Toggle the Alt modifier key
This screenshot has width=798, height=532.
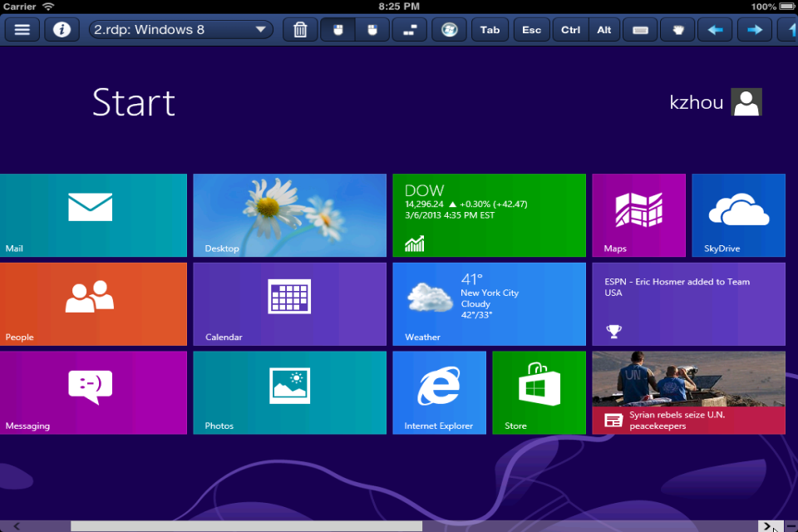(604, 30)
